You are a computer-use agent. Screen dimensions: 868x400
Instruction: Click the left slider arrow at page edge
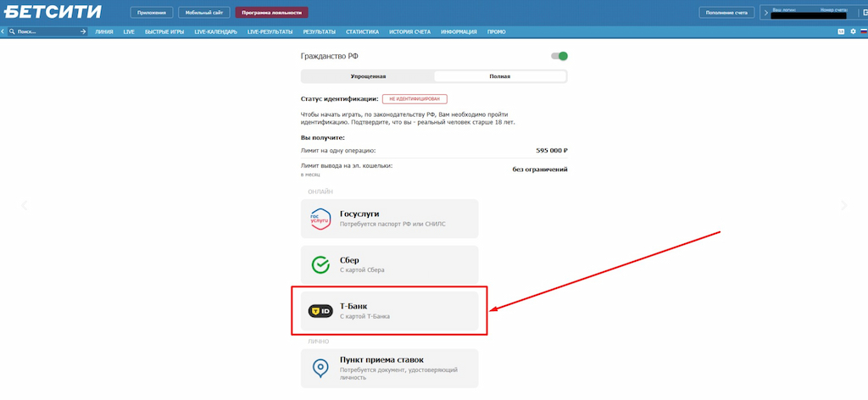tap(24, 206)
